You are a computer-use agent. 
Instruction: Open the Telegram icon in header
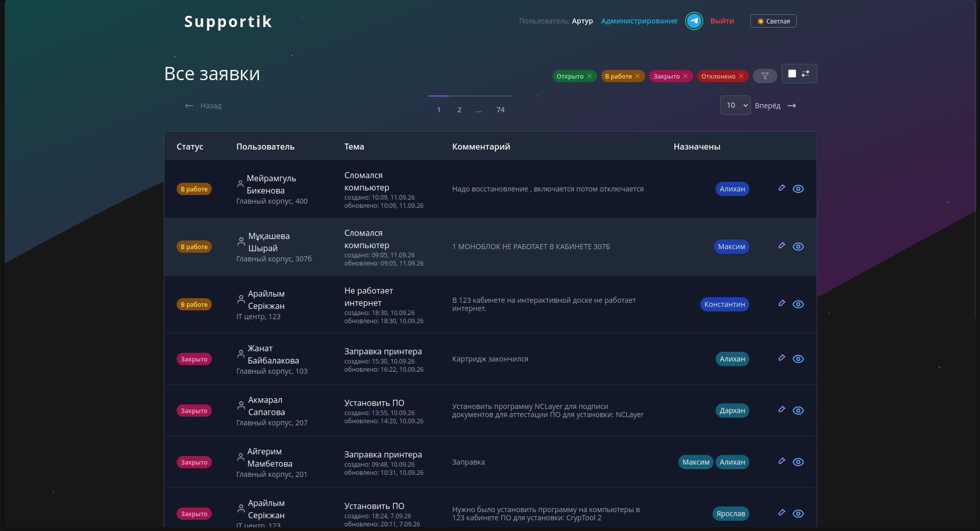[x=694, y=21]
